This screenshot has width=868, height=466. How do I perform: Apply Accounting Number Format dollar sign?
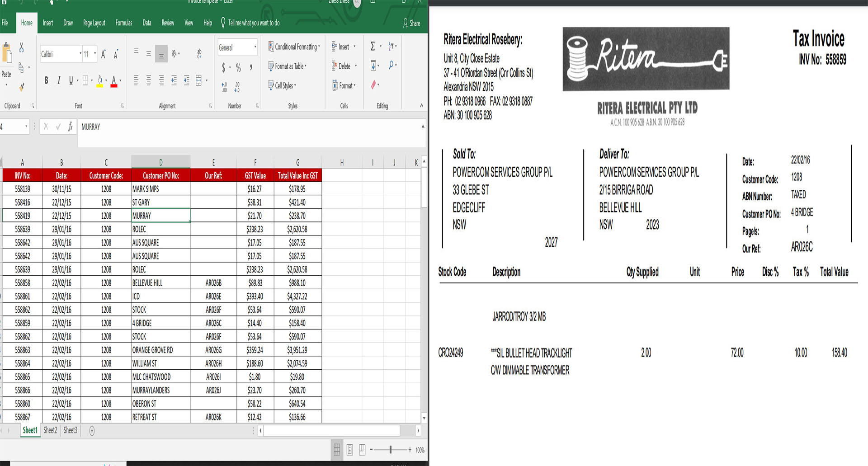tap(223, 68)
